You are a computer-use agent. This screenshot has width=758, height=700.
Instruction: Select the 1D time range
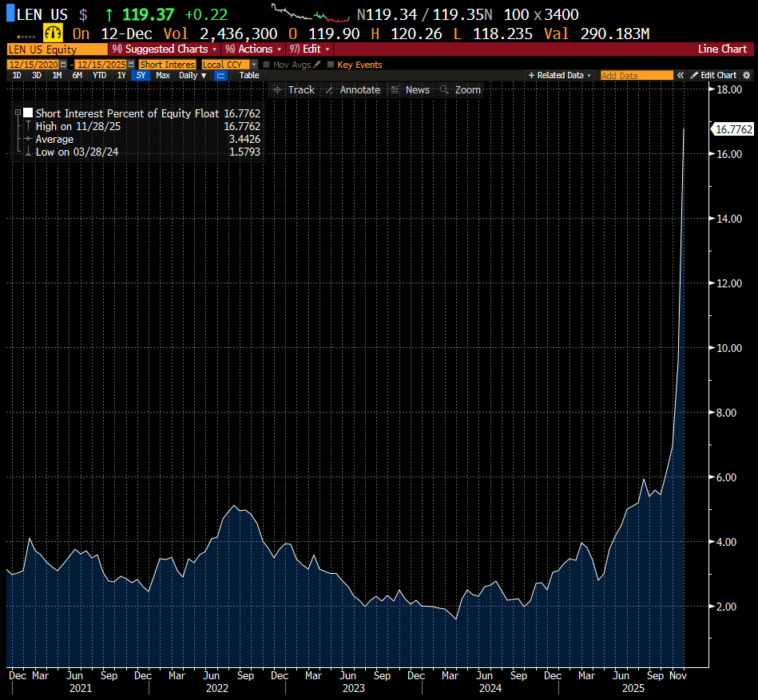pos(17,75)
